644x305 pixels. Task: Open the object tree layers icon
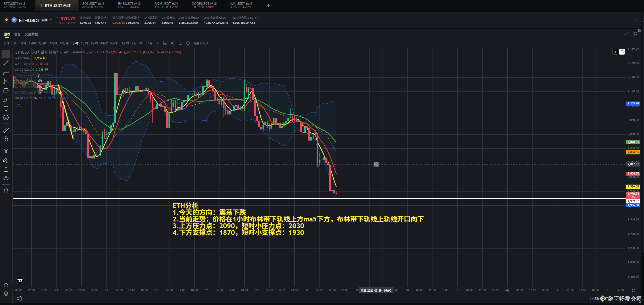point(6,294)
